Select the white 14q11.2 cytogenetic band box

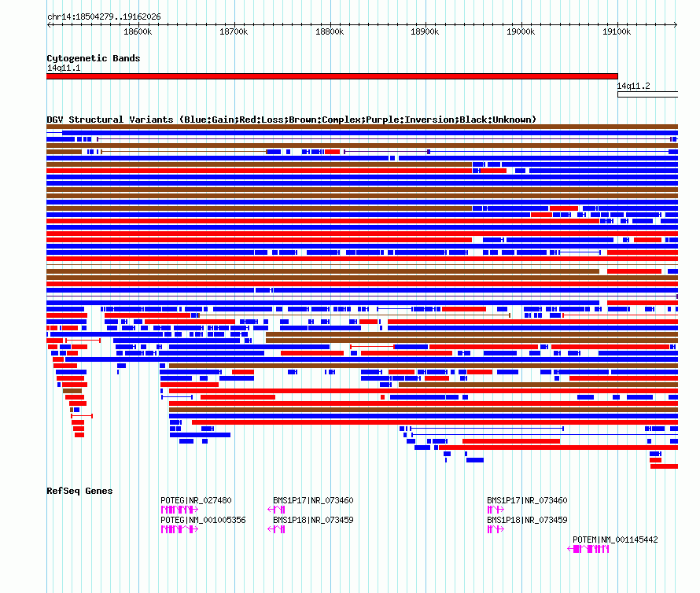(648, 94)
